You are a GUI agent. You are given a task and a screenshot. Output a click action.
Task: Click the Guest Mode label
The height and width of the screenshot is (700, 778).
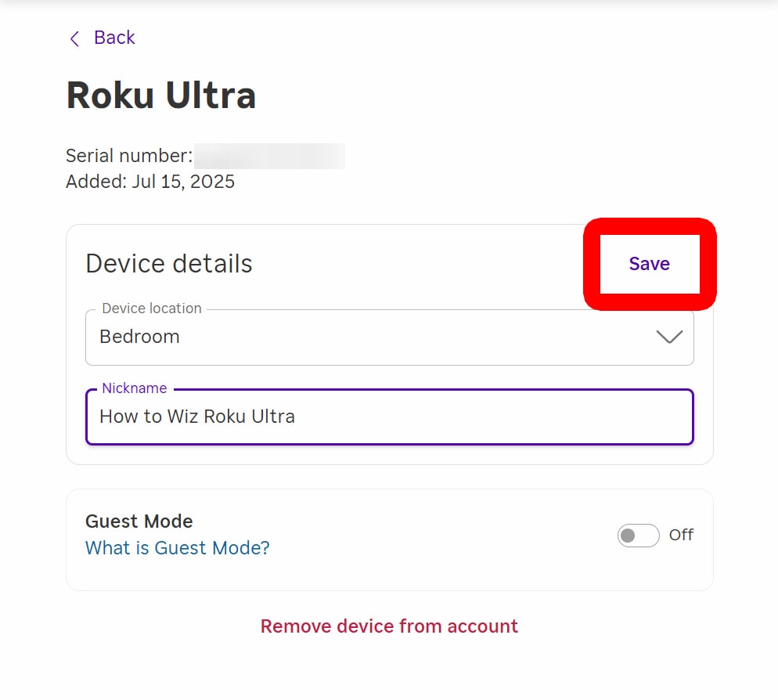tap(139, 521)
